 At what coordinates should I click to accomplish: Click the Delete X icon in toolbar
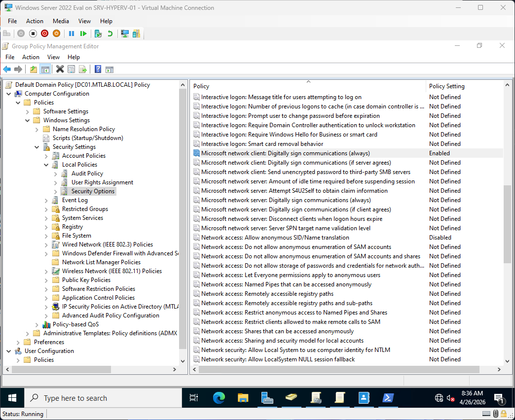pos(60,69)
